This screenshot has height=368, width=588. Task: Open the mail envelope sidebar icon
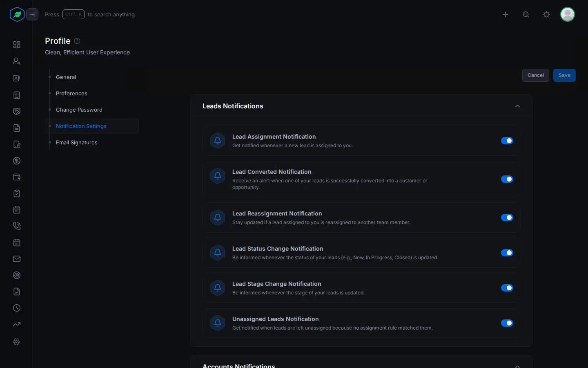click(x=17, y=259)
